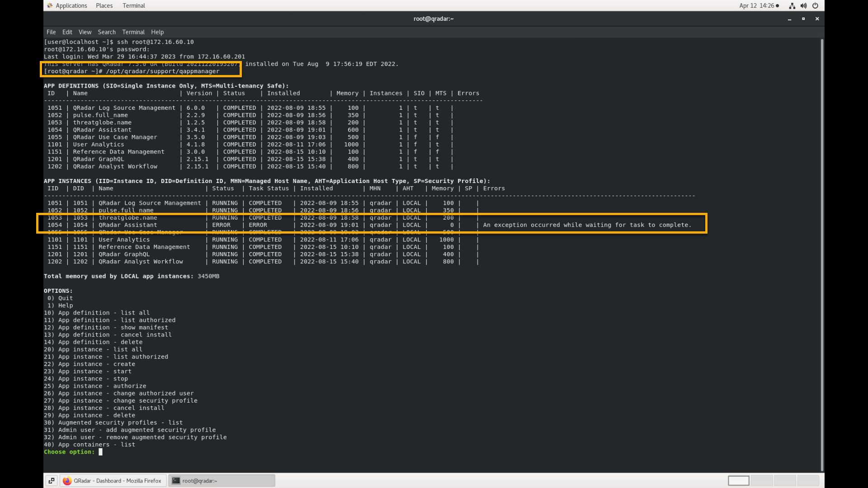Screen dimensions: 868x488
Task: Switch to QRadar Dashboard Firefox window
Action: tap(113, 481)
